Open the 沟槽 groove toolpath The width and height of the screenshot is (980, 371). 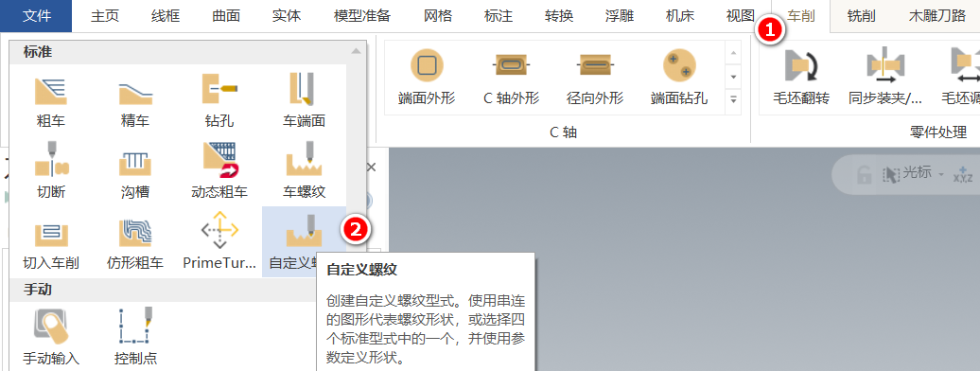tap(135, 170)
